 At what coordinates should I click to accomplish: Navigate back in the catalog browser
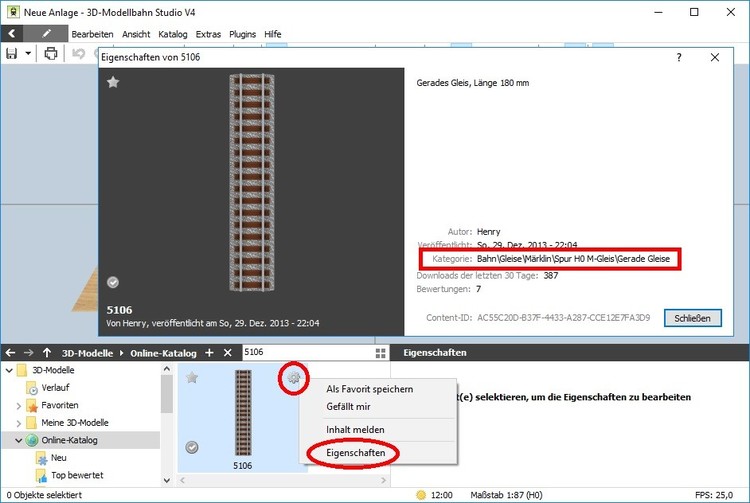click(x=10, y=353)
